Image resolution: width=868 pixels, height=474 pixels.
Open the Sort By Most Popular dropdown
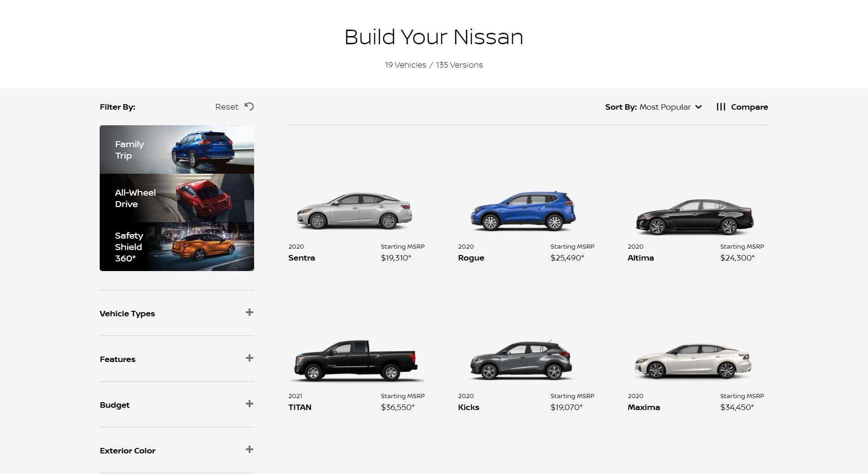coord(653,107)
